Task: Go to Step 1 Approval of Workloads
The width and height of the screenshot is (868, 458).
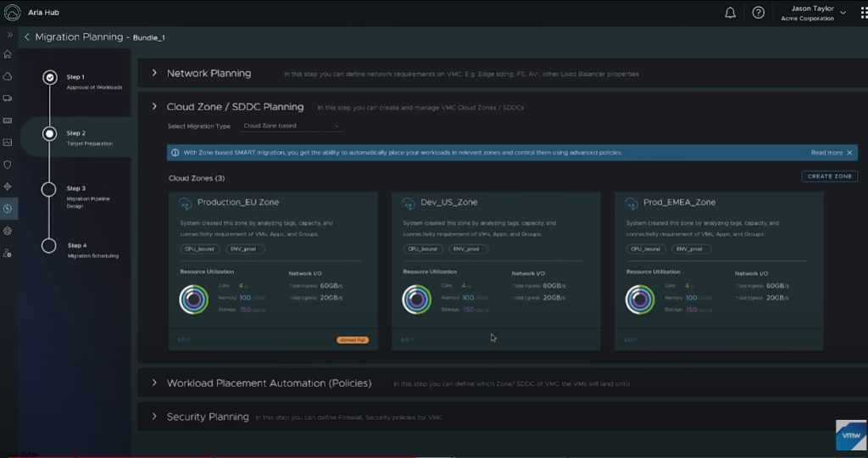Action: [95, 82]
